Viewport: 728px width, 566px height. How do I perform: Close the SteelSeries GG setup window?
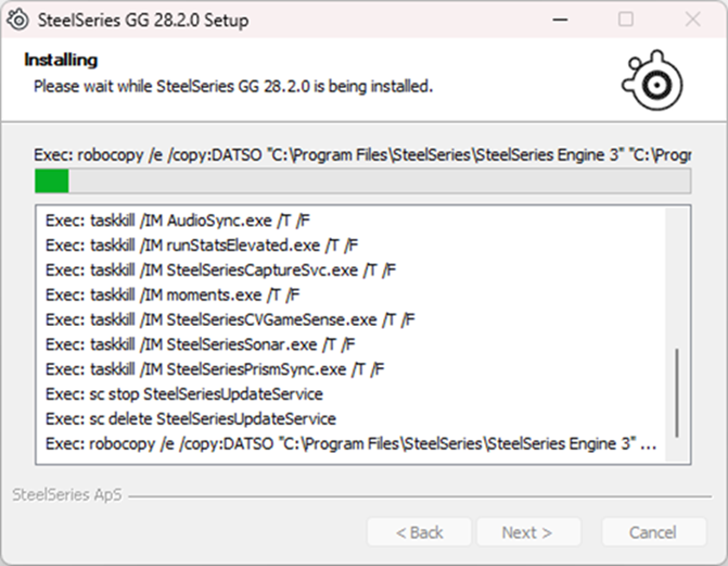[692, 20]
